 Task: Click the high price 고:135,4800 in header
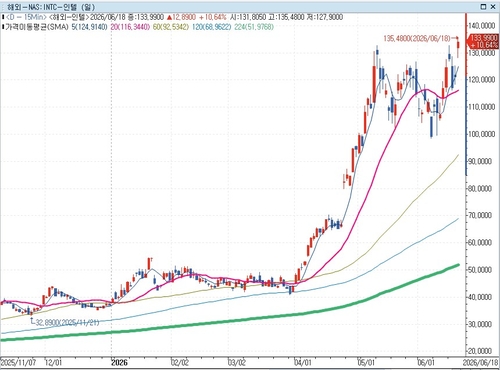[287, 17]
